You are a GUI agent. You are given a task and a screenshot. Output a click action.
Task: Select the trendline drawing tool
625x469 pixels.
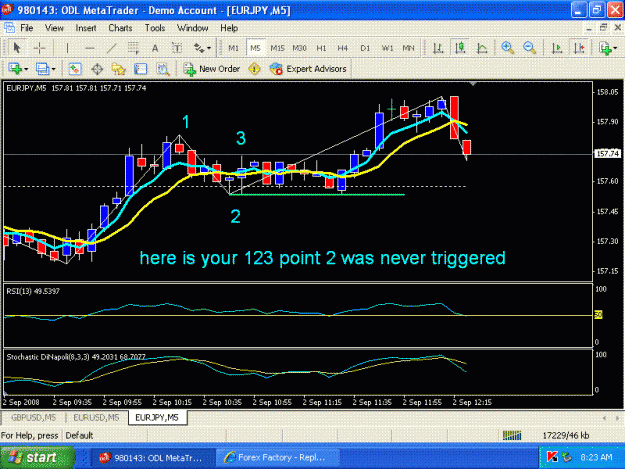pos(112,48)
